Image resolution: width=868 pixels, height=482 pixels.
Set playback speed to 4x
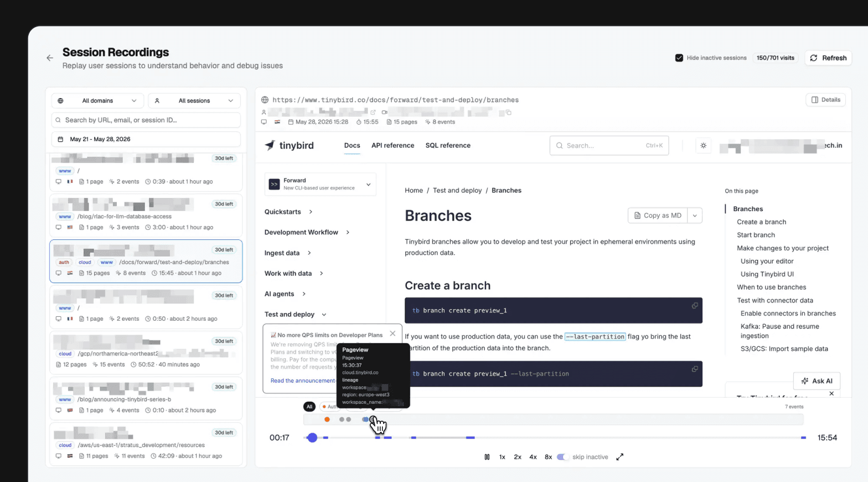(533, 457)
